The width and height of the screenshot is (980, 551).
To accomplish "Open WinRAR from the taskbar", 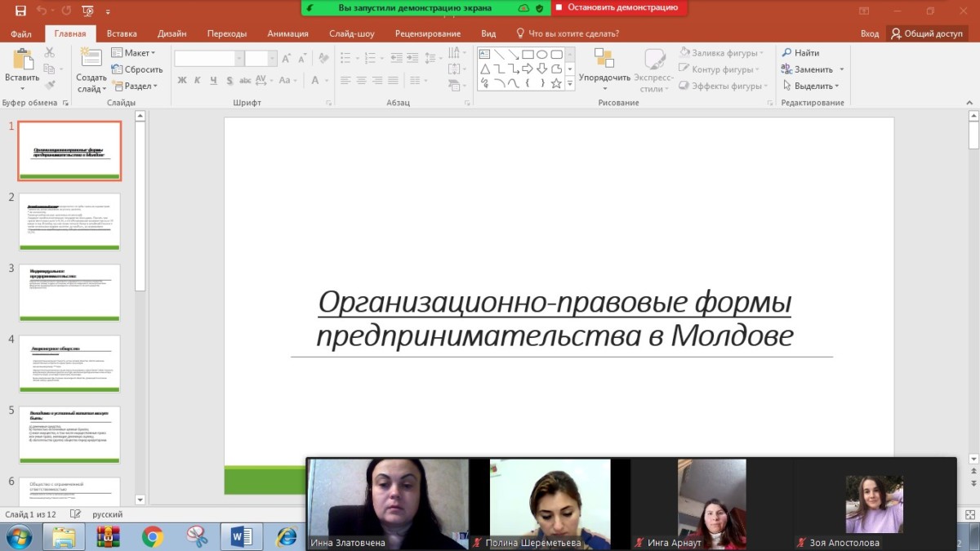I will (x=107, y=536).
